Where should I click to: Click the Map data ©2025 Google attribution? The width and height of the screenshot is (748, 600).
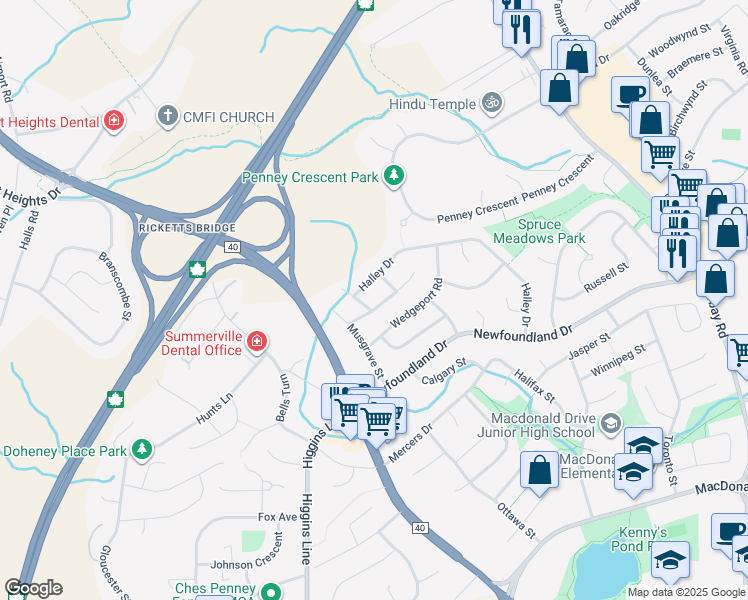(686, 592)
